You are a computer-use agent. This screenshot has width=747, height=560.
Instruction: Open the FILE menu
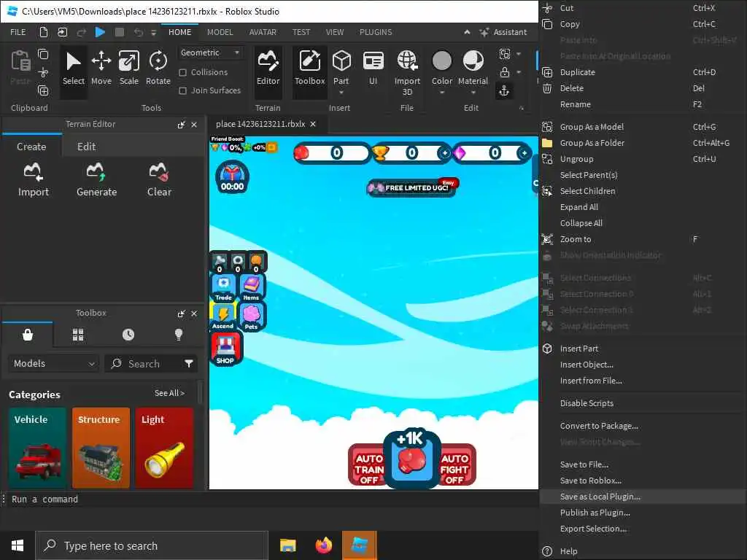[x=18, y=32]
